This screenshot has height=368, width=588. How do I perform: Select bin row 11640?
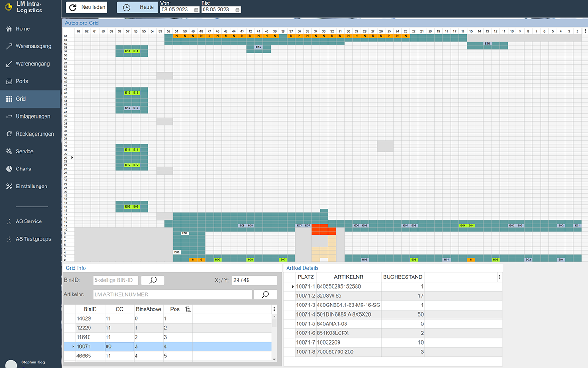click(x=168, y=337)
